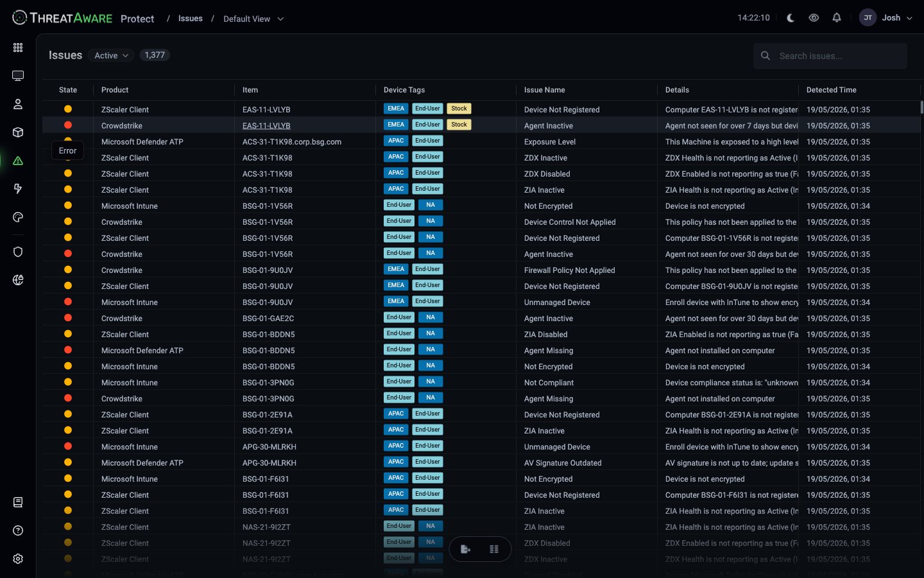Select the ZDX Disabled issue in ACS-31-T1K98 row
The width and height of the screenshot is (924, 578).
click(x=547, y=174)
